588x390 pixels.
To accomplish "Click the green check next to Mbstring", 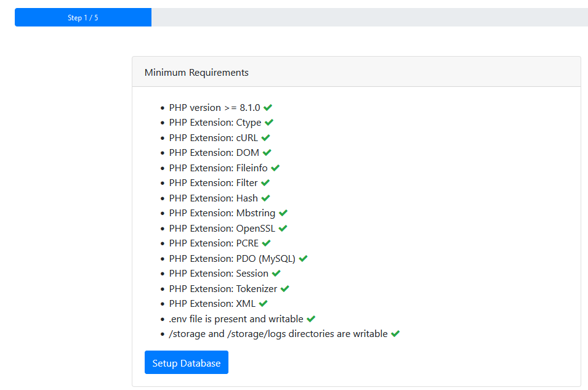I will click(x=283, y=213).
